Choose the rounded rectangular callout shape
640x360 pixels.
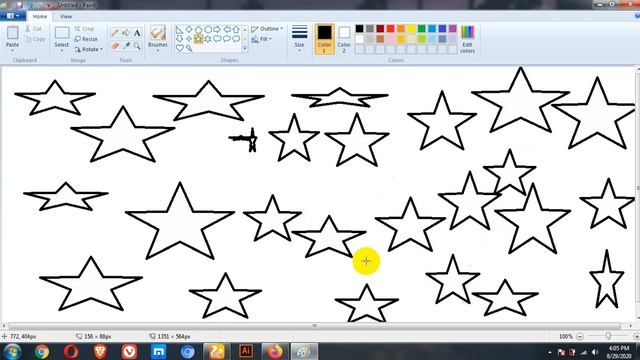pos(217,39)
